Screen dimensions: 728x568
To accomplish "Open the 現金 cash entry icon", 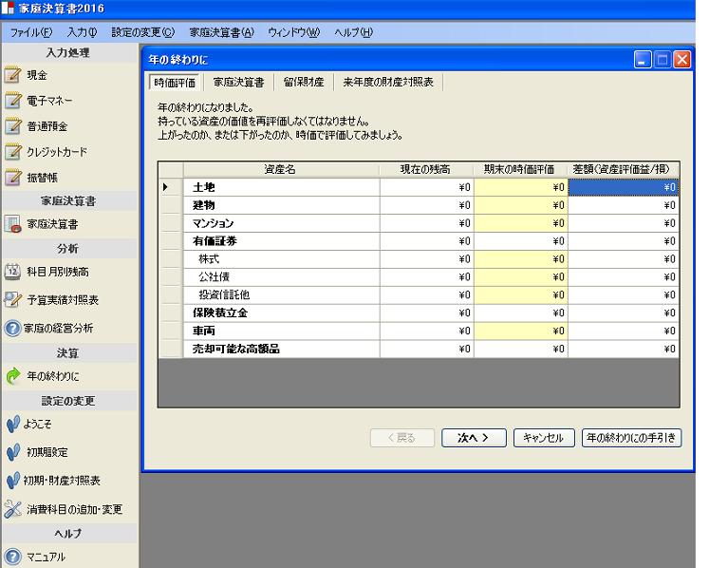I will pos(12,74).
